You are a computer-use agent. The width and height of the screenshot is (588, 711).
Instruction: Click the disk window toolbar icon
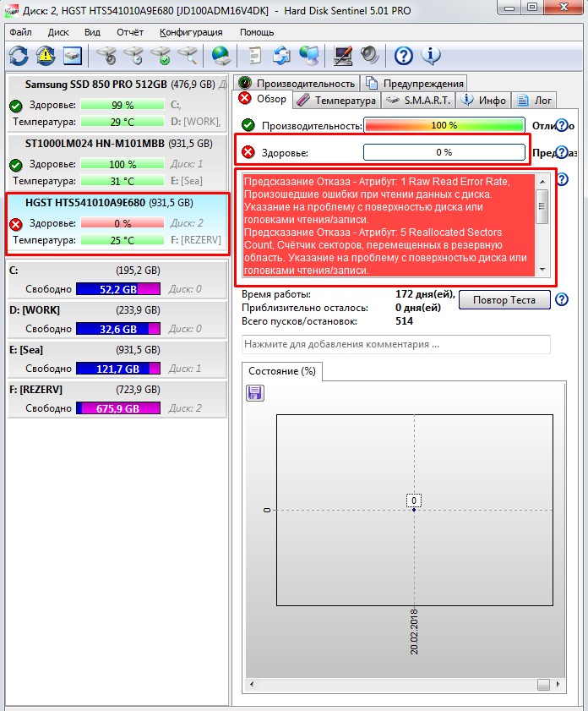[73, 57]
